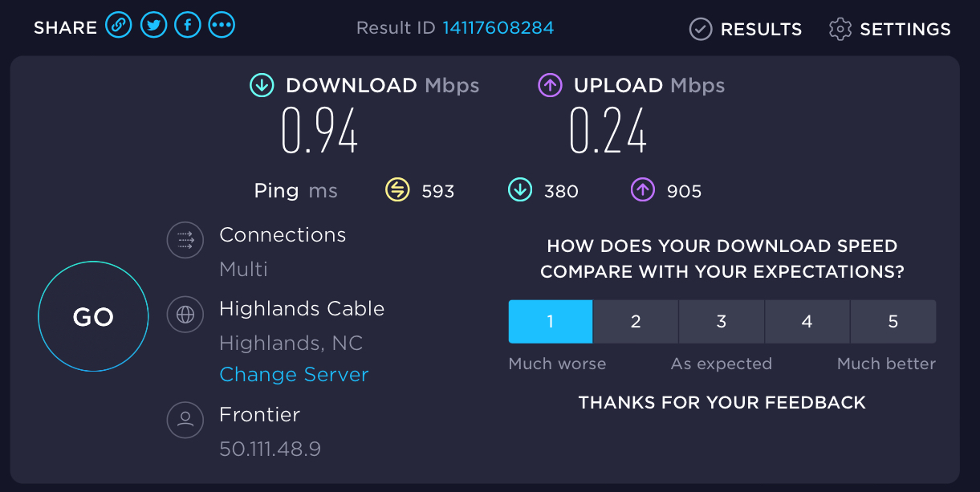
Task: Click the Change Server link
Action: click(x=294, y=375)
